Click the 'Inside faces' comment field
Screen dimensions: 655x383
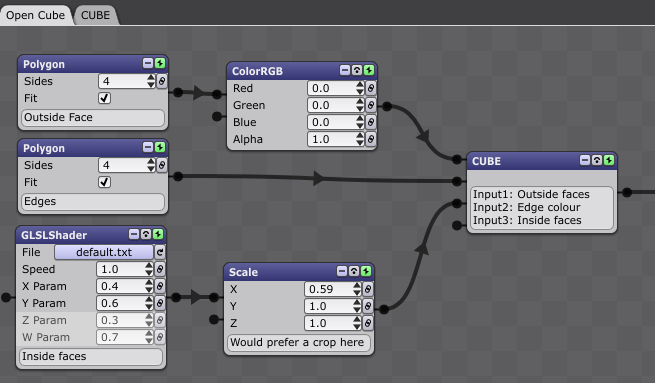(91, 357)
